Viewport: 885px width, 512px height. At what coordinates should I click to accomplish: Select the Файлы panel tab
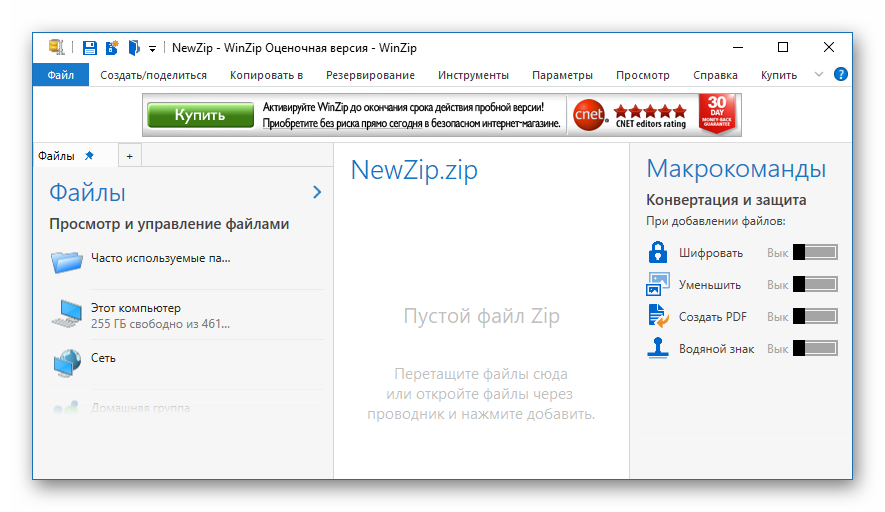pos(56,156)
